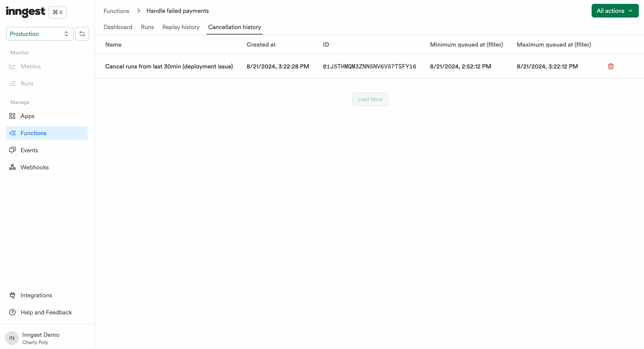Switch to the Runs tab
Image resolution: width=644 pixels, height=349 pixels.
147,27
